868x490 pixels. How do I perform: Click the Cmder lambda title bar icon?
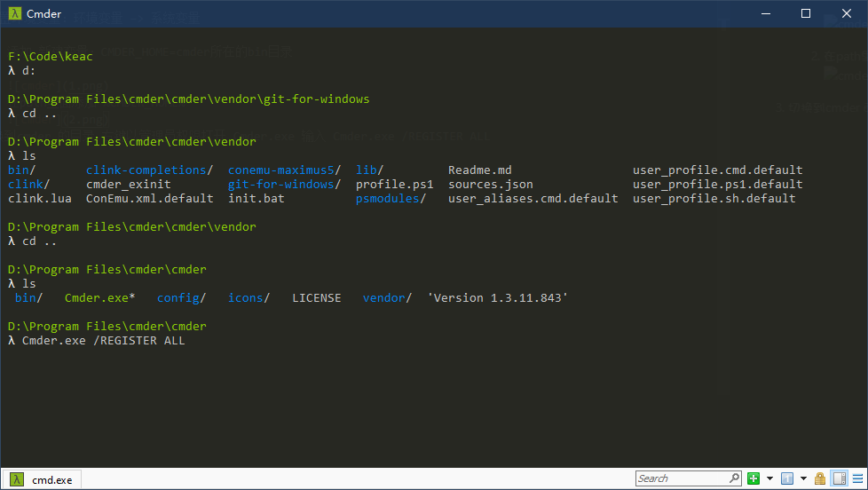[x=15, y=13]
